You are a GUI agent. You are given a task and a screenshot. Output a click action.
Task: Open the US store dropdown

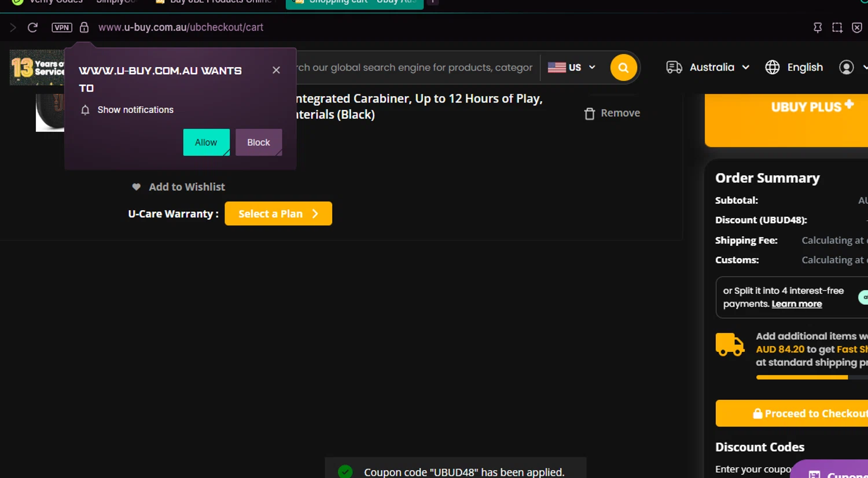pos(571,67)
